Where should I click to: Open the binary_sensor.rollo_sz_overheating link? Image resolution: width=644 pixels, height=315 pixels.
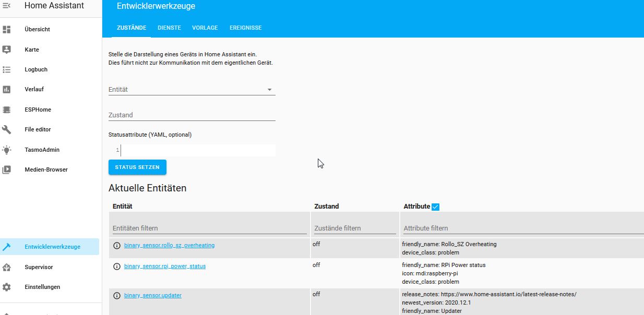(x=169, y=245)
